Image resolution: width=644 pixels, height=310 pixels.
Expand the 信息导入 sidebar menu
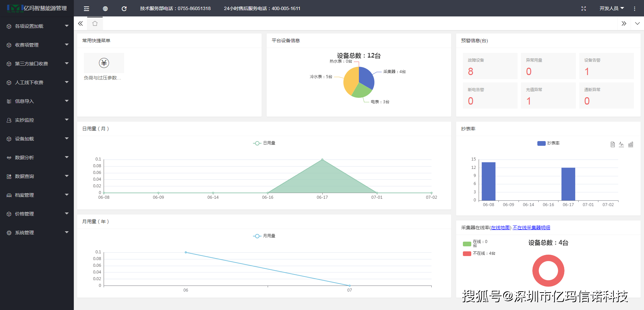37,101
